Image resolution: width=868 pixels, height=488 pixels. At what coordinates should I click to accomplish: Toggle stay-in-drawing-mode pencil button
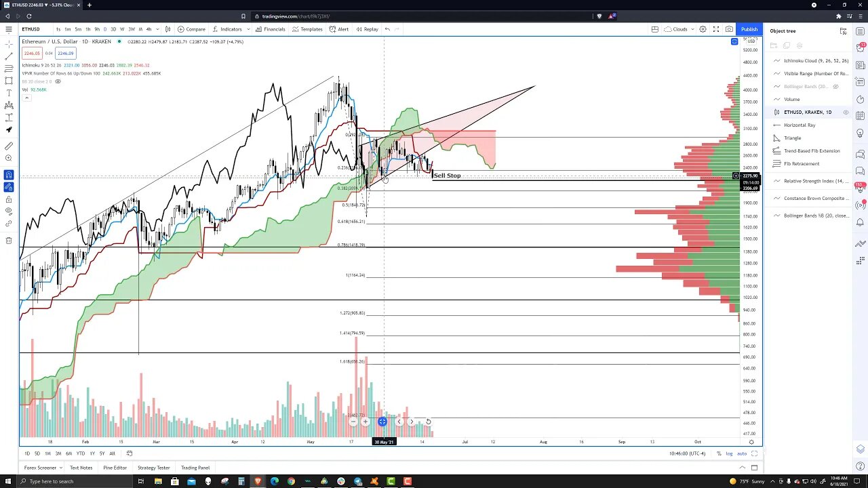[9, 187]
